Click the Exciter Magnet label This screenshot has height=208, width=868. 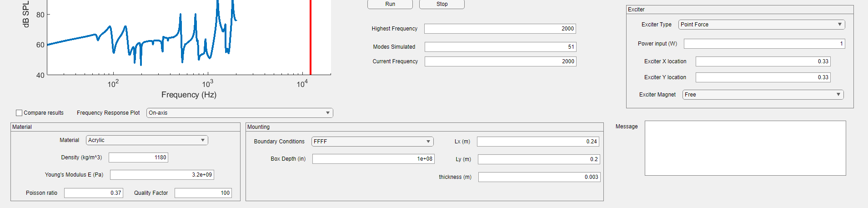[657, 95]
